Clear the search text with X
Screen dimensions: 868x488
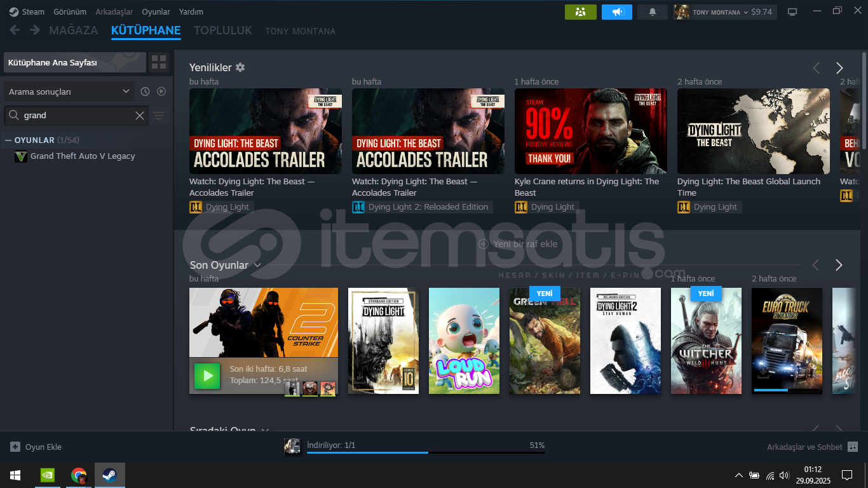pyautogui.click(x=140, y=116)
